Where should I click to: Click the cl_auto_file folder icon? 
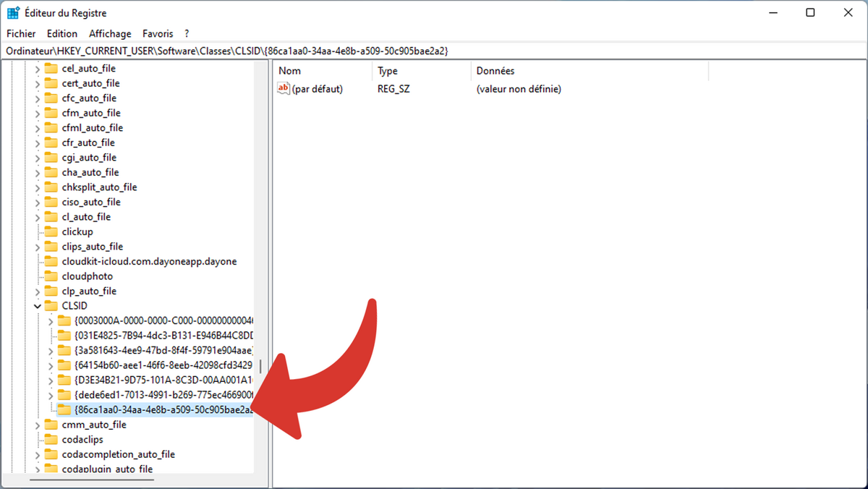tap(51, 216)
